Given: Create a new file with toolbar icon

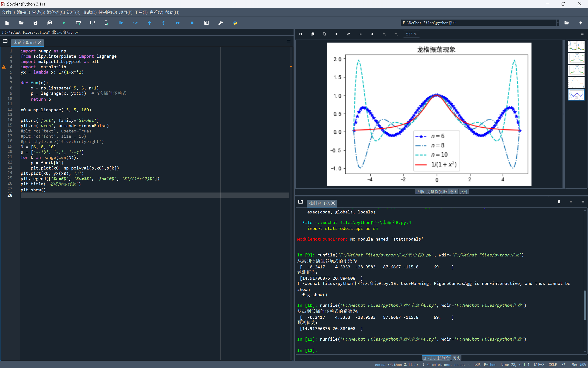Looking at the screenshot, I should click(7, 23).
